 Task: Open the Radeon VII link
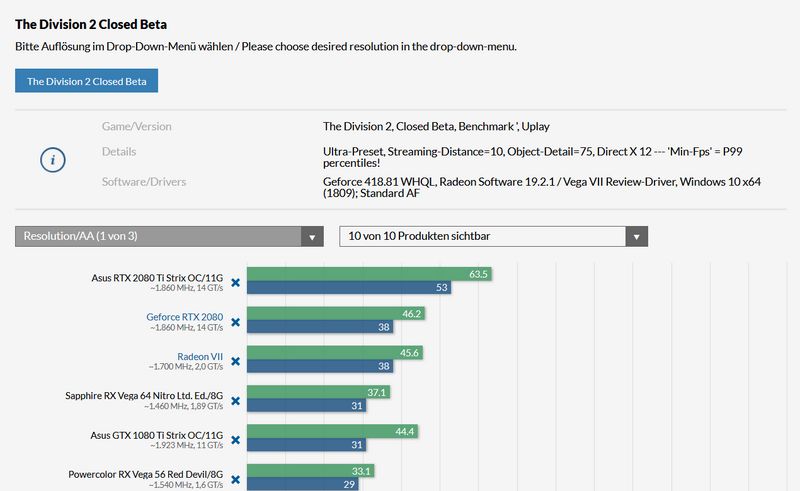pyautogui.click(x=200, y=356)
